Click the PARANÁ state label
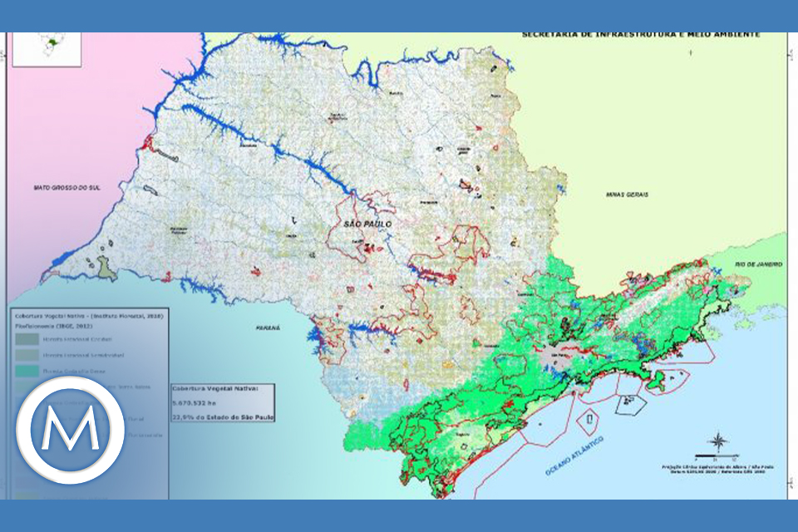Screen dimensions: 798x532 (x=268, y=328)
